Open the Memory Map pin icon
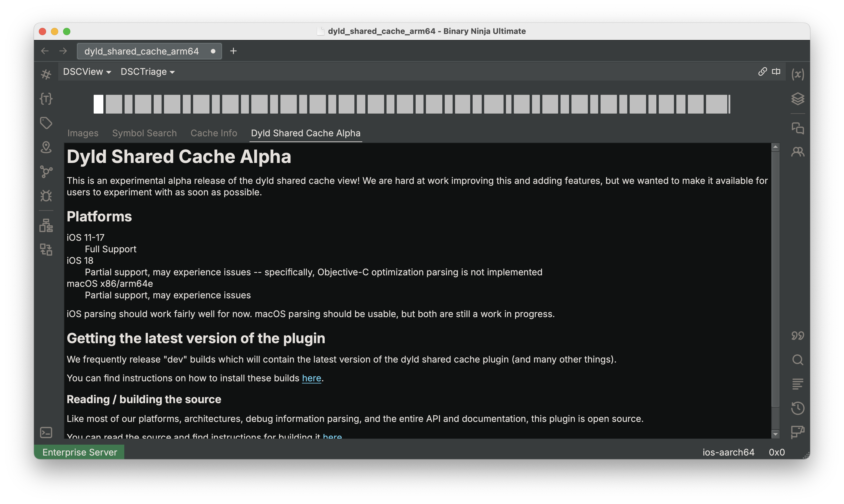Image resolution: width=844 pixels, height=504 pixels. tap(46, 147)
